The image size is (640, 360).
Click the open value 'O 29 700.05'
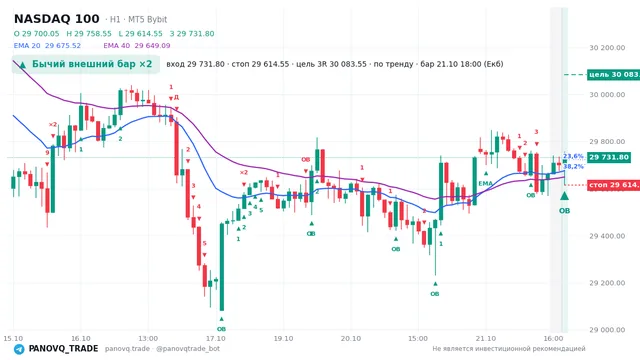point(36,34)
